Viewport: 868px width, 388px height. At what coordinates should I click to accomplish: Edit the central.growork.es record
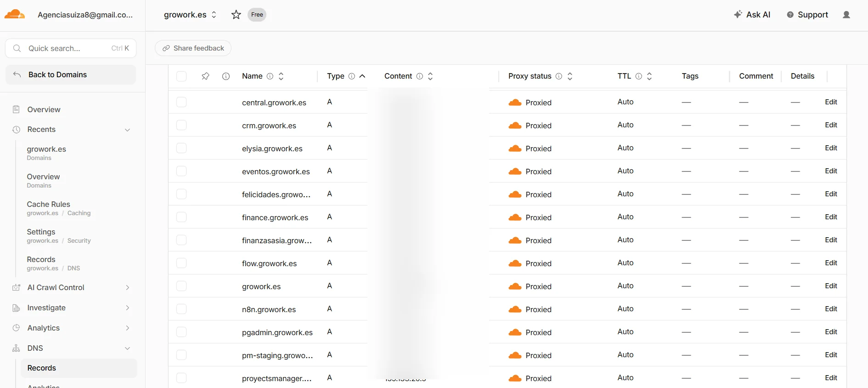pyautogui.click(x=831, y=102)
